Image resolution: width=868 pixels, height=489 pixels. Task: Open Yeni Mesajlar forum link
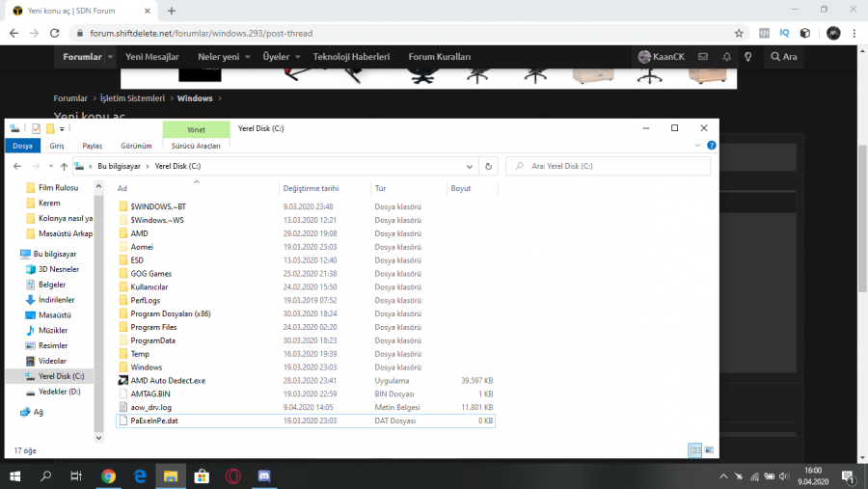(x=152, y=57)
